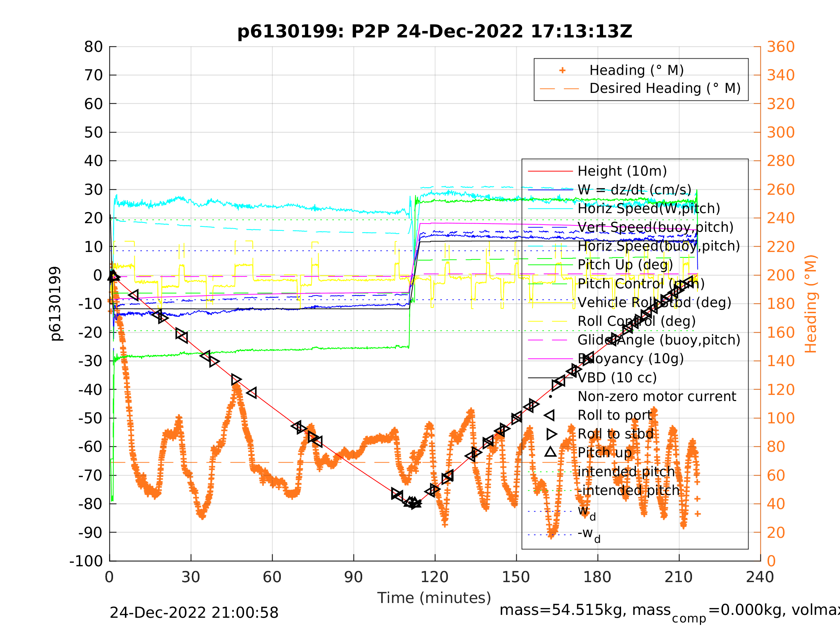Click the Non-zero motor current legend label
This screenshot has width=840, height=630.
tap(657, 396)
